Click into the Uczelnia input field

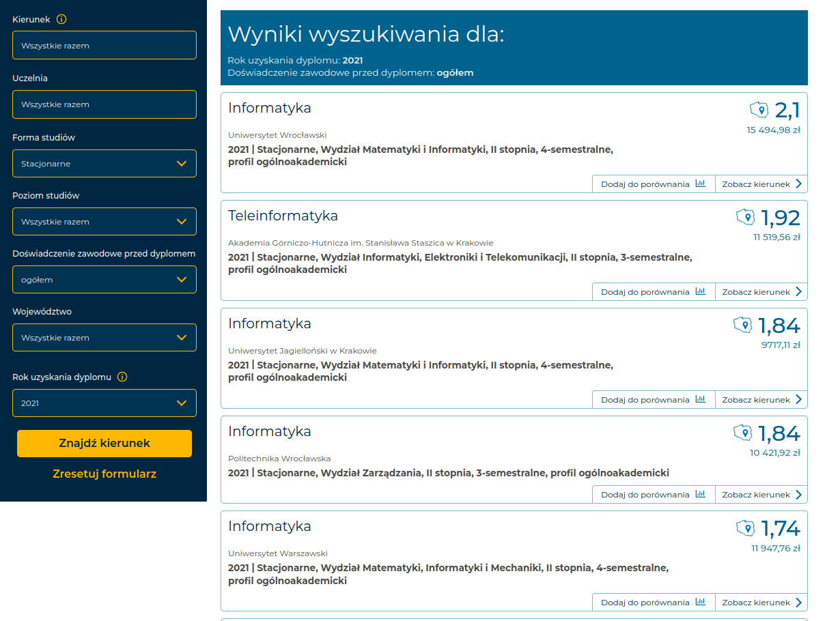click(104, 104)
